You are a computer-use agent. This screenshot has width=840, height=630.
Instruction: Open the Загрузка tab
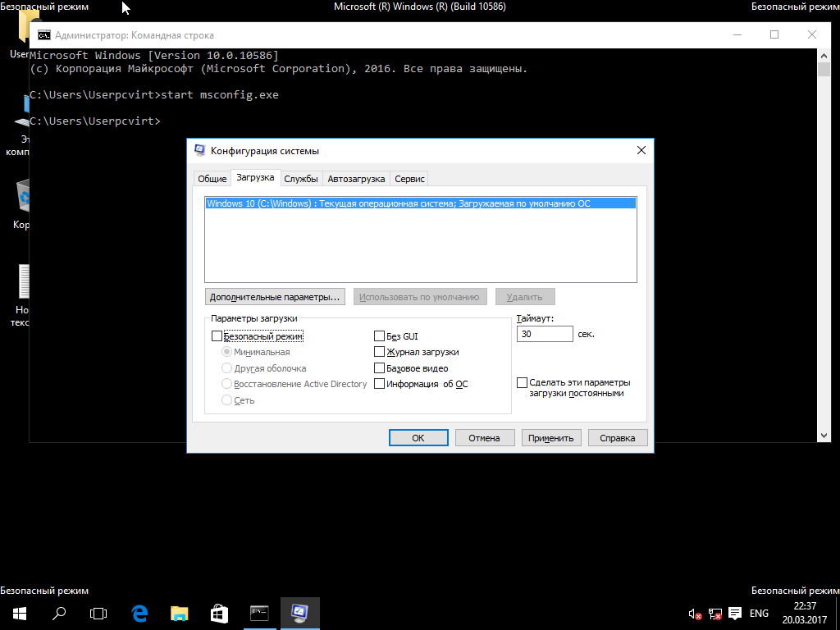click(x=255, y=177)
